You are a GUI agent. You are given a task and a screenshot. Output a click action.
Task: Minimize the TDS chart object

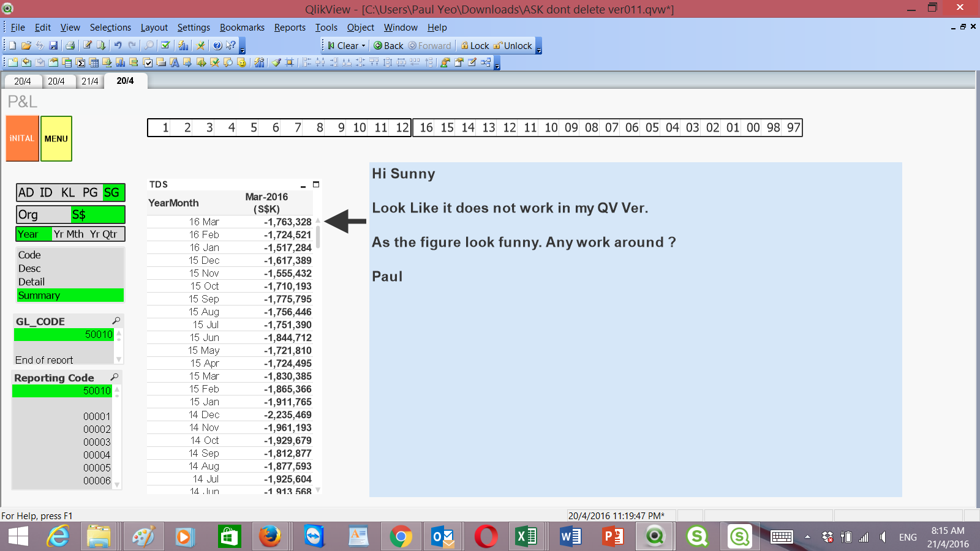[303, 185]
